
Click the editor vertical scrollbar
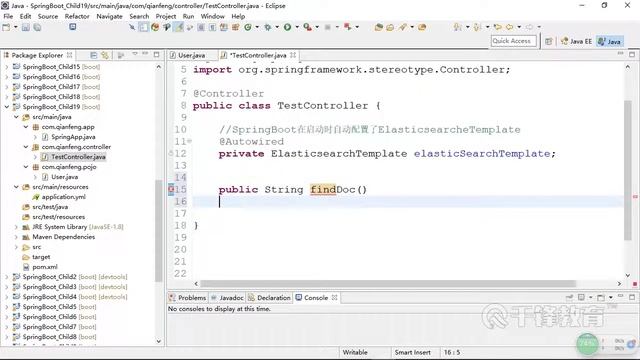628,171
